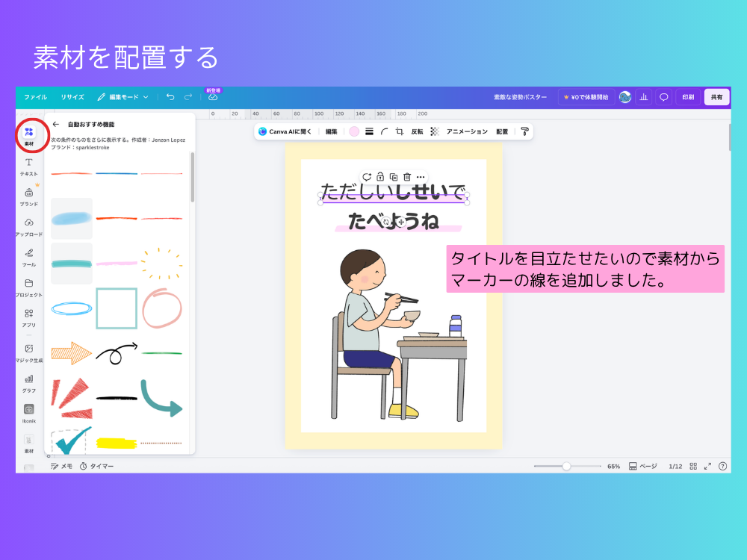Click the 1/12 page counter
Viewport: 747px width, 560px height.
(x=675, y=466)
